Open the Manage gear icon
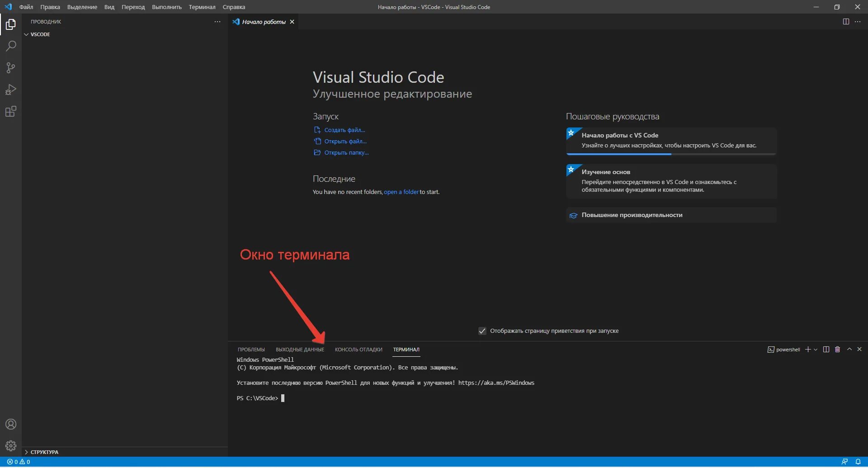868x468 pixels. 11,446
